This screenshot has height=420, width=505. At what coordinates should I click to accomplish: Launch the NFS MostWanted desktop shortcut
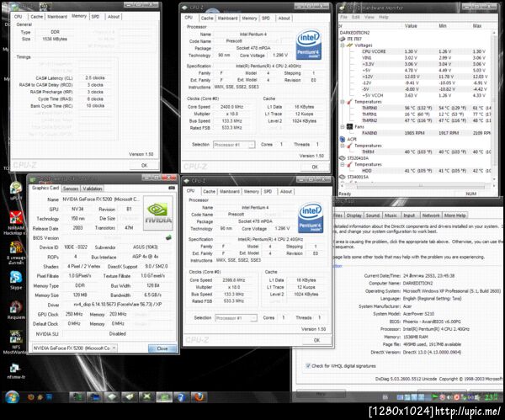15,342
